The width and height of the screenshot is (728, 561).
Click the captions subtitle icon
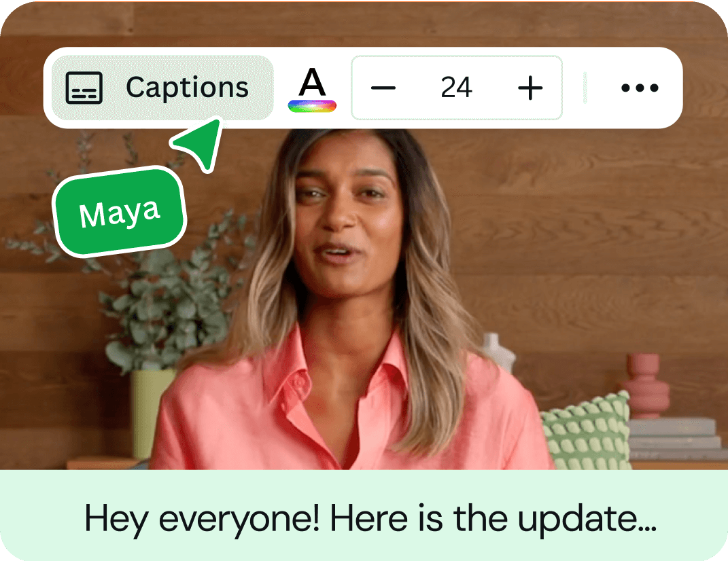(84, 88)
